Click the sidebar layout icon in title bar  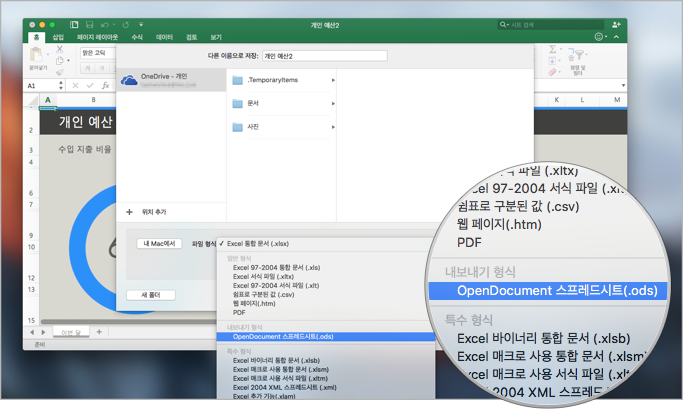tap(74, 25)
